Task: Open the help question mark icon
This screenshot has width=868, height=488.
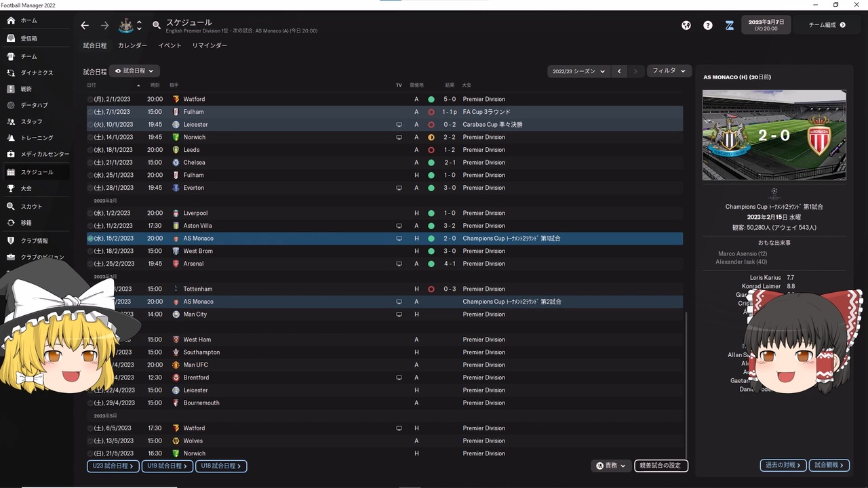Action: 708,25
